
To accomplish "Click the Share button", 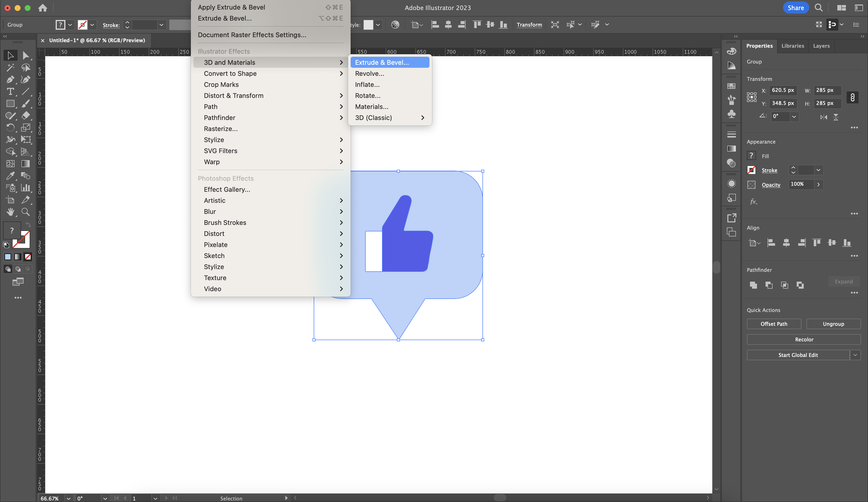I will [x=796, y=8].
